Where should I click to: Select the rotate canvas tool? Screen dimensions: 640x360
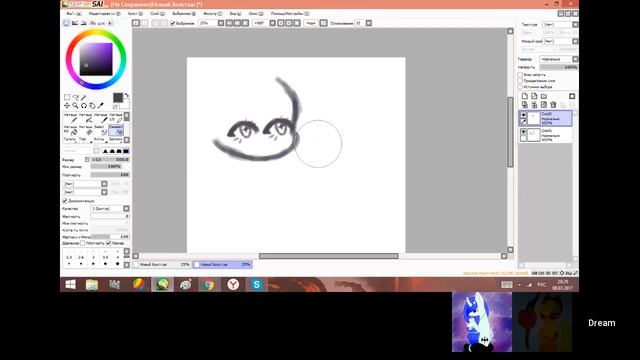[84, 105]
